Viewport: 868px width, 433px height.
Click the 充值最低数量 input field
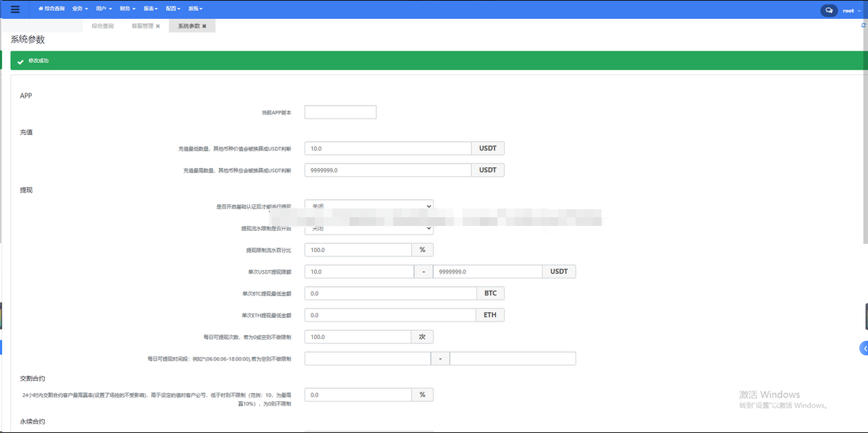[387, 148]
